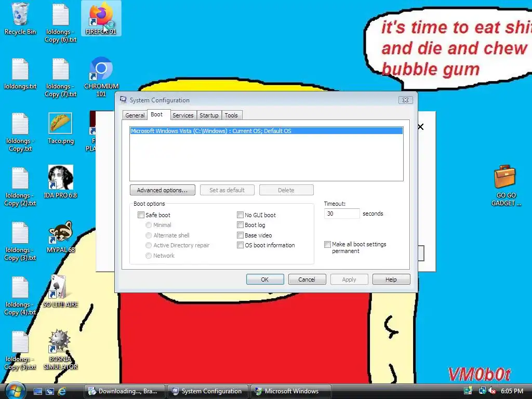Click the Switch between windows quick launch icon

pyautogui.click(x=50, y=391)
